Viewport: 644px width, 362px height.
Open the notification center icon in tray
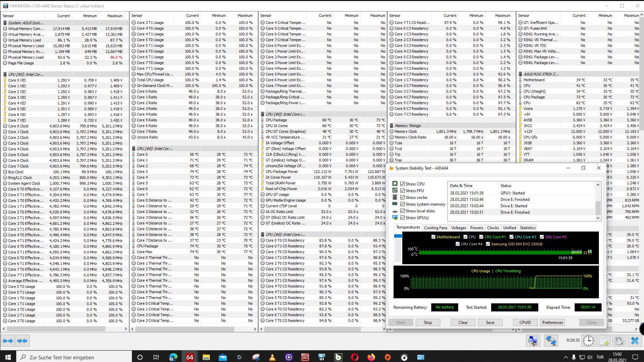point(635,357)
